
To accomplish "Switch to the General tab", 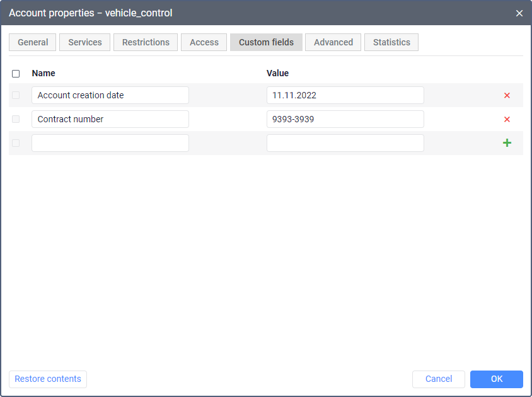I will [33, 42].
